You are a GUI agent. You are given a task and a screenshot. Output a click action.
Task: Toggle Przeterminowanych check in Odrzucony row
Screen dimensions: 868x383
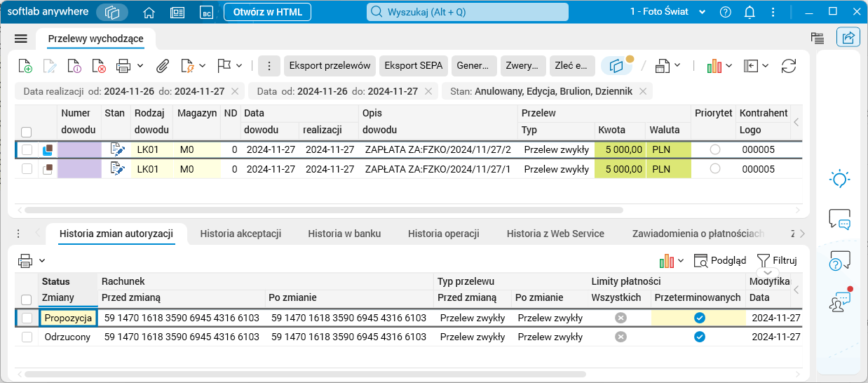(699, 337)
